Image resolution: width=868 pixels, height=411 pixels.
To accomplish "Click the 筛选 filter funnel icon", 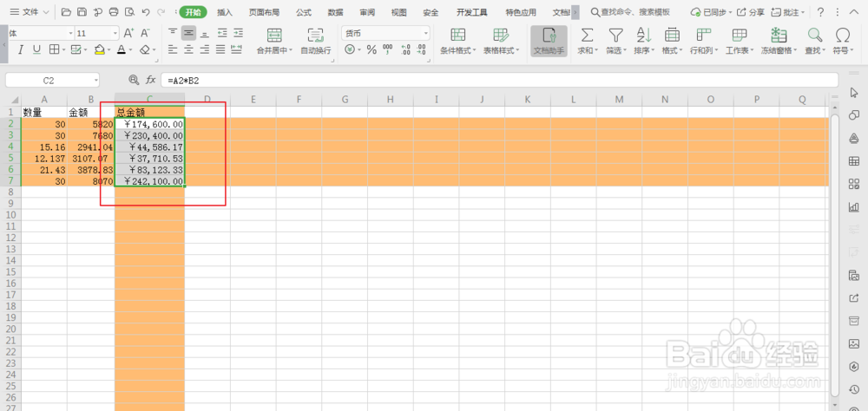I will pos(615,36).
